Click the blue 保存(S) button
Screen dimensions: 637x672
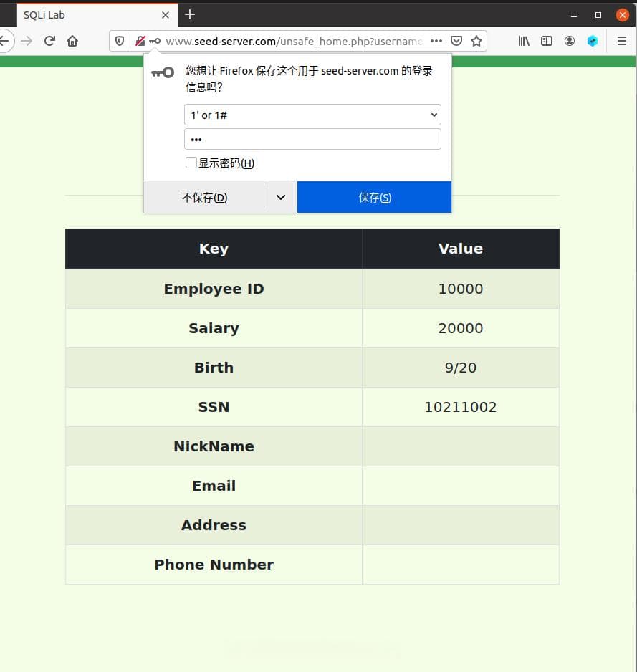click(374, 197)
